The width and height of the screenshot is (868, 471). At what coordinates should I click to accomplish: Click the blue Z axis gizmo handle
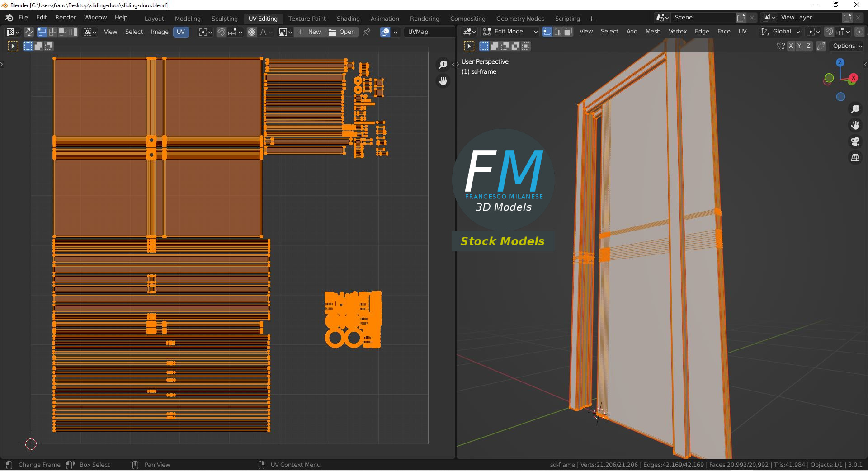point(840,63)
